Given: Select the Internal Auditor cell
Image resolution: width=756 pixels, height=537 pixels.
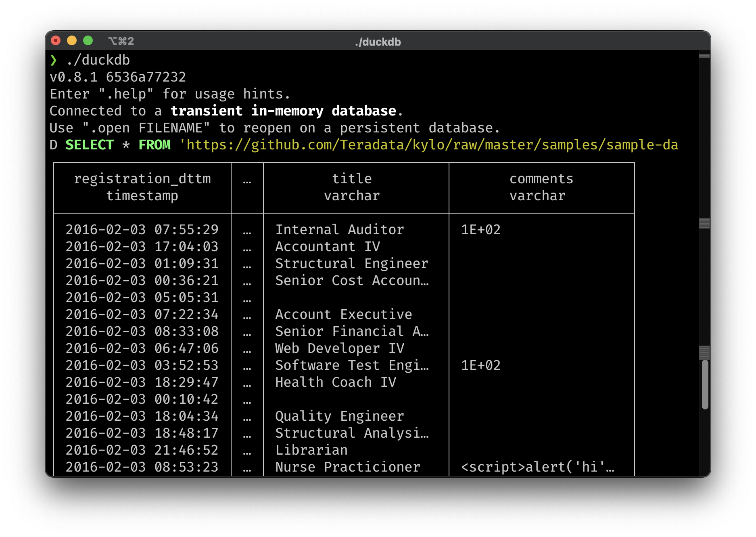Looking at the screenshot, I should pyautogui.click(x=339, y=229).
